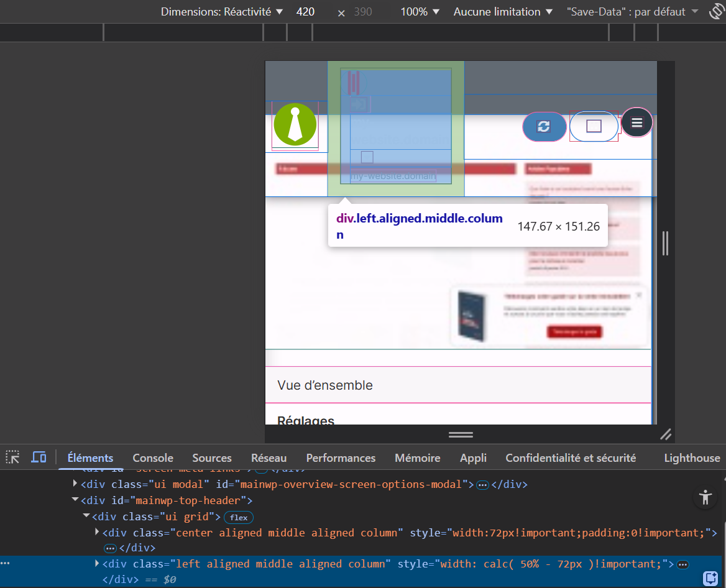Open the hamburger menu in page header
This screenshot has height=588, width=726.
coord(636,122)
